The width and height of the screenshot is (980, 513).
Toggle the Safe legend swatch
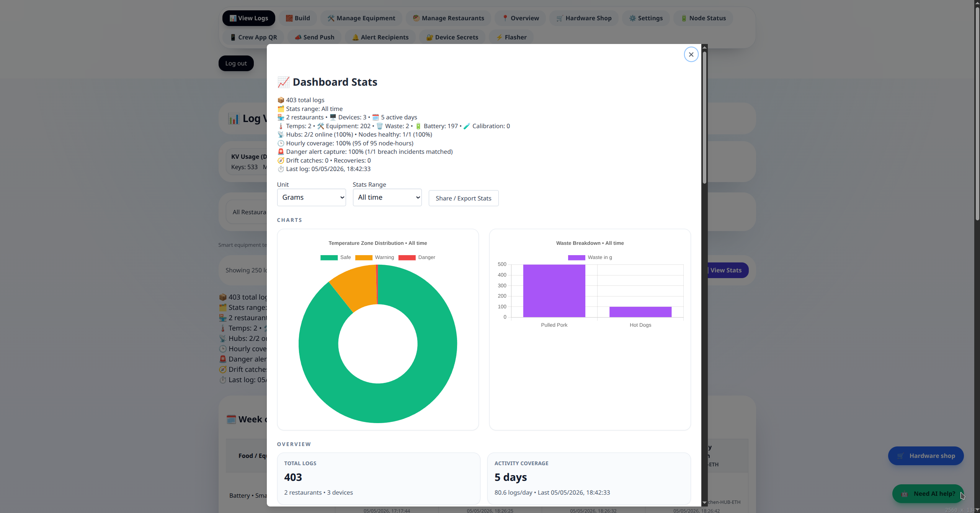[x=329, y=257]
